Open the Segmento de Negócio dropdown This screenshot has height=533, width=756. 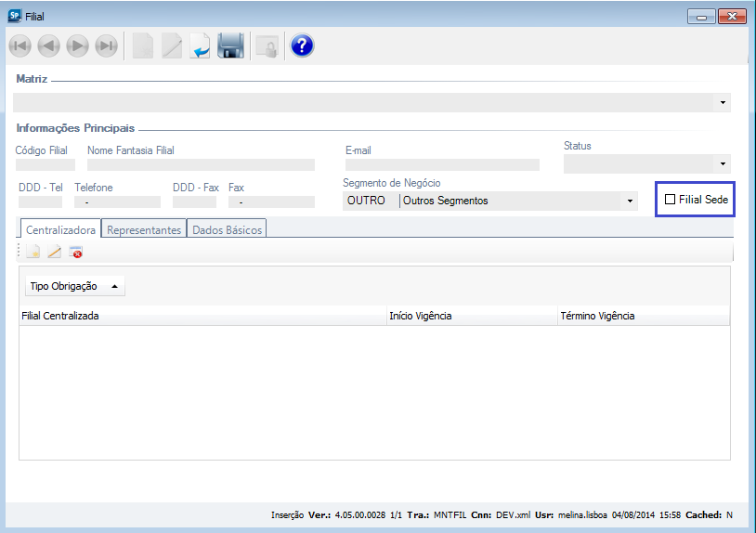[630, 201]
